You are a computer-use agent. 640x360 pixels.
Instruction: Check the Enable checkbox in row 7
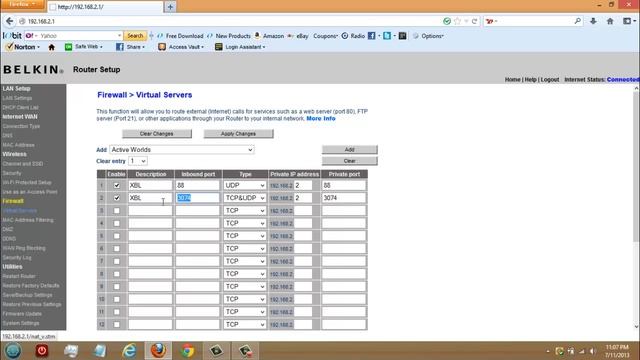pyautogui.click(x=117, y=261)
